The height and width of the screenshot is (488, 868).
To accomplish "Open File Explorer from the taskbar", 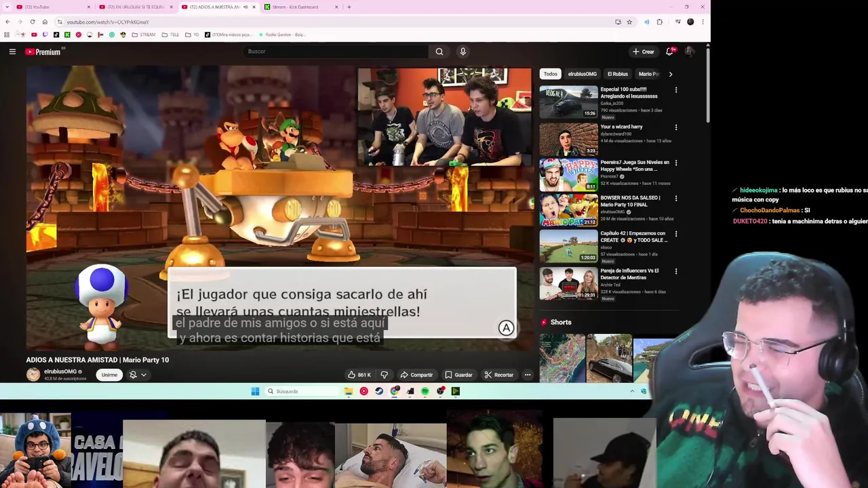I will [x=348, y=391].
